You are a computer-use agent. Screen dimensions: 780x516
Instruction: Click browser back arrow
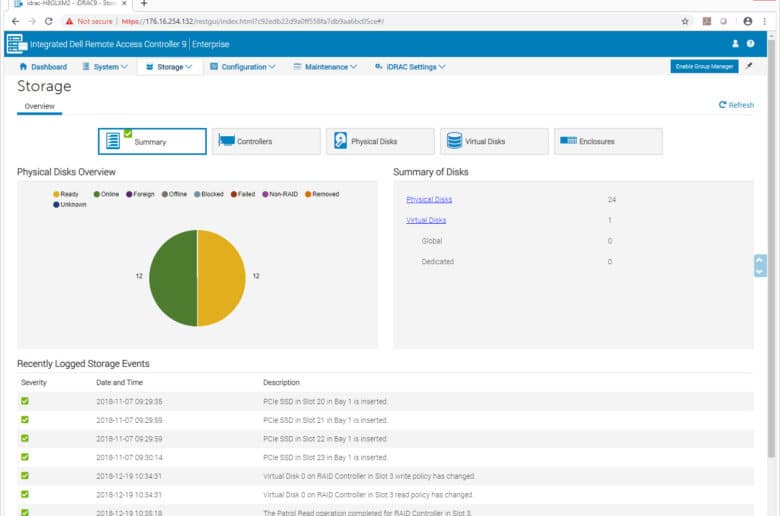click(15, 21)
